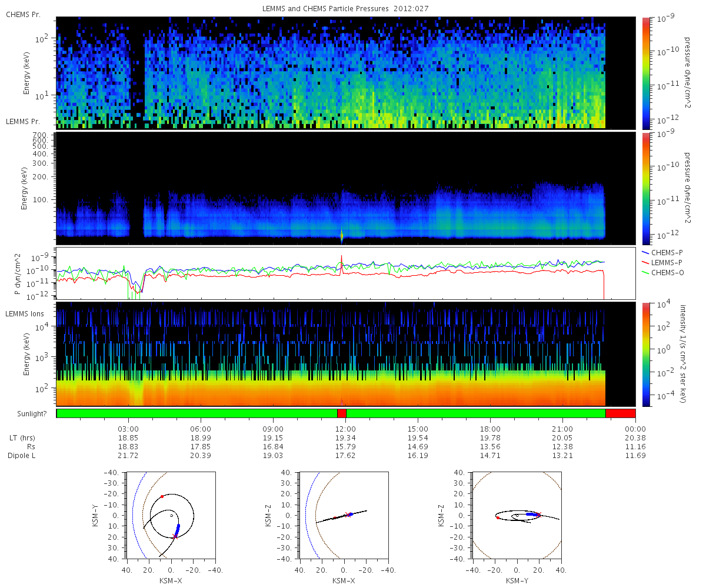Viewport: 706px width, 588px height.
Task: Click the Dipole L value 17.62
Action: click(345, 456)
